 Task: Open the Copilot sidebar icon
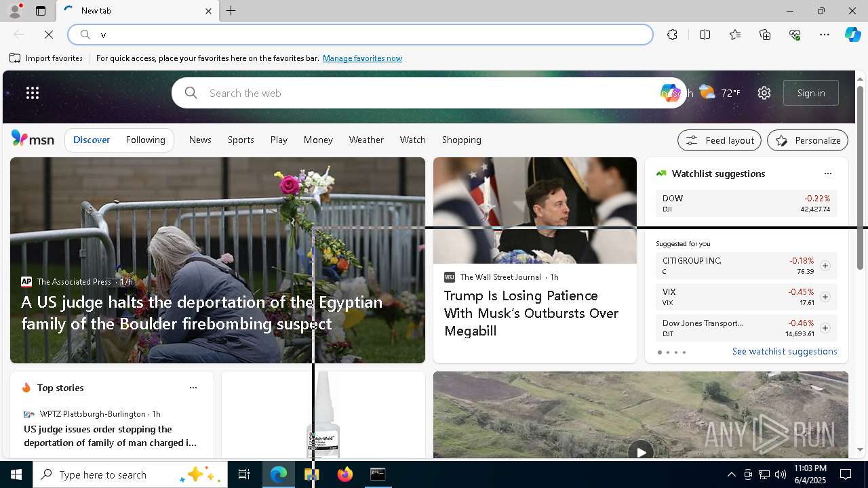[852, 35]
